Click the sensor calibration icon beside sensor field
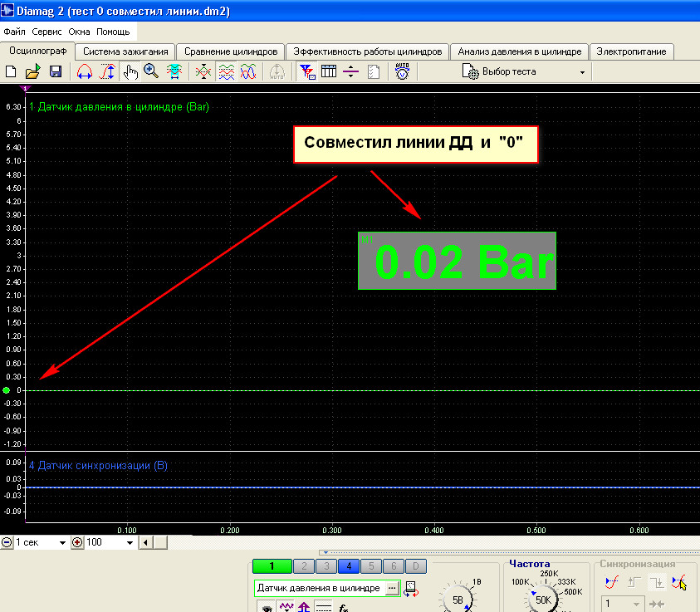This screenshot has height=612, width=700. 411,590
